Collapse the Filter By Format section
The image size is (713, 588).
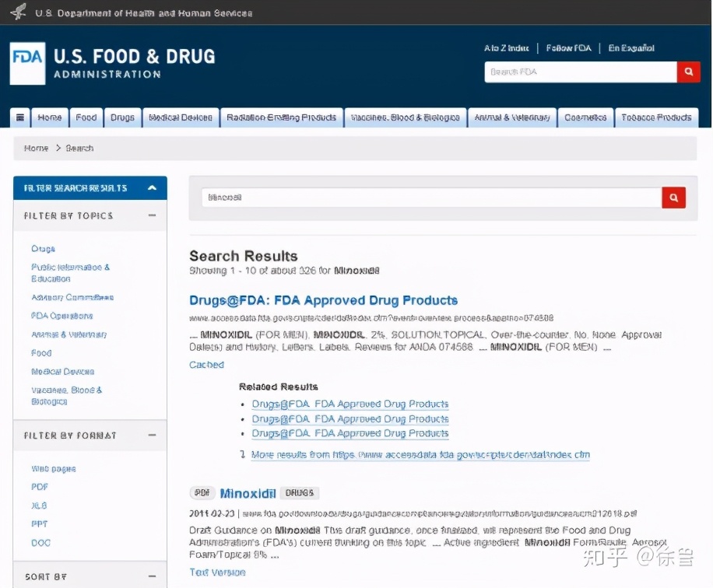(153, 436)
